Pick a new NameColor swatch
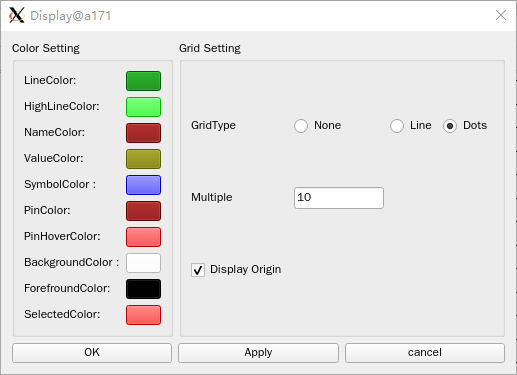Image resolution: width=517 pixels, height=375 pixels. coord(143,133)
